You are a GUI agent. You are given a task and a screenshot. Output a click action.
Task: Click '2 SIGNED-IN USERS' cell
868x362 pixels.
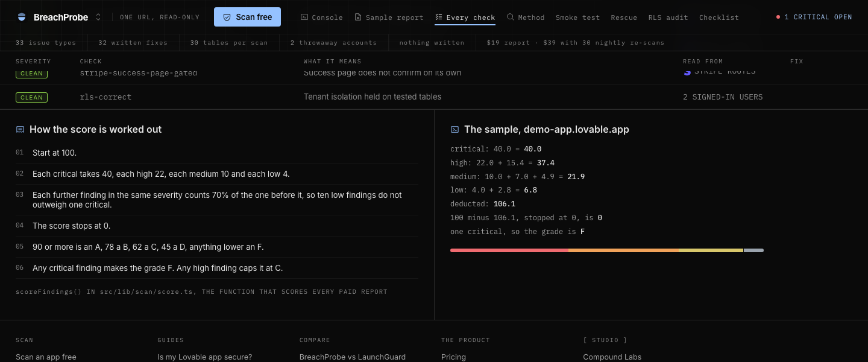pyautogui.click(x=723, y=97)
